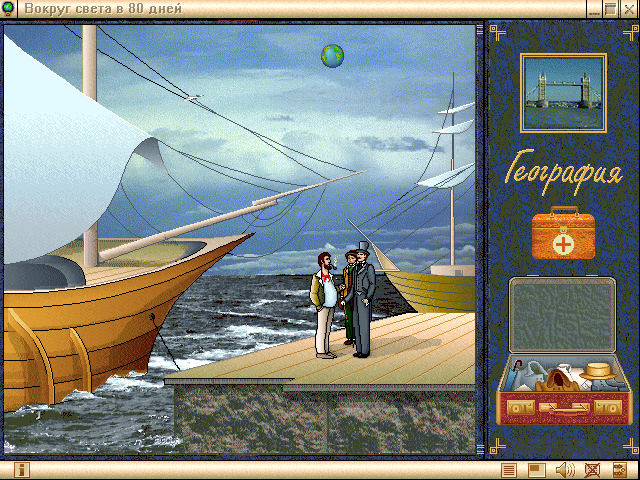Close the game window
Viewport: 640px width, 480px height.
click(629, 9)
